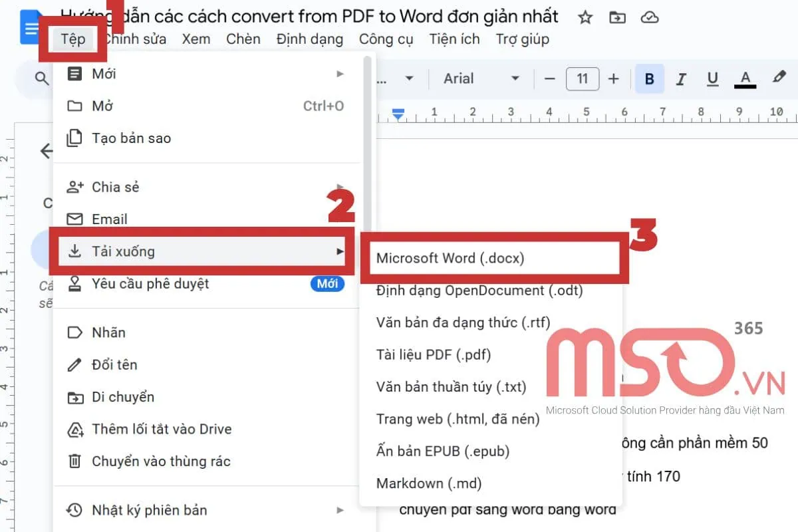Open the Chèn menu

[x=243, y=39]
